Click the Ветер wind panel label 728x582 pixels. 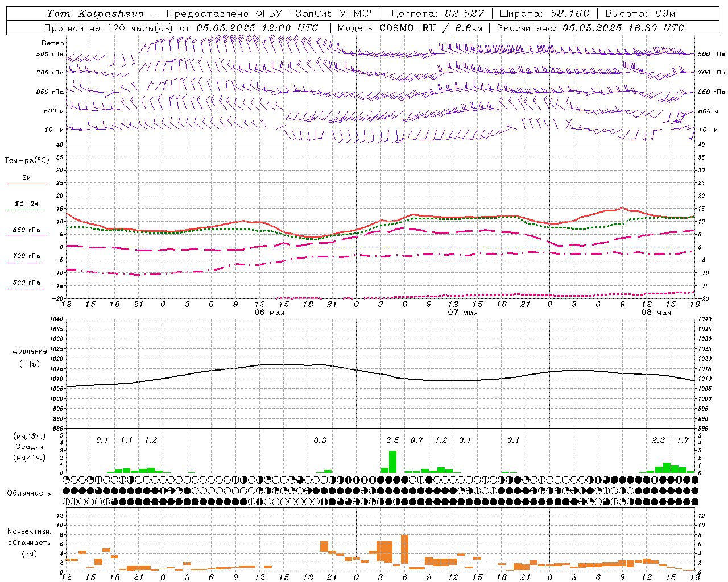[53, 43]
